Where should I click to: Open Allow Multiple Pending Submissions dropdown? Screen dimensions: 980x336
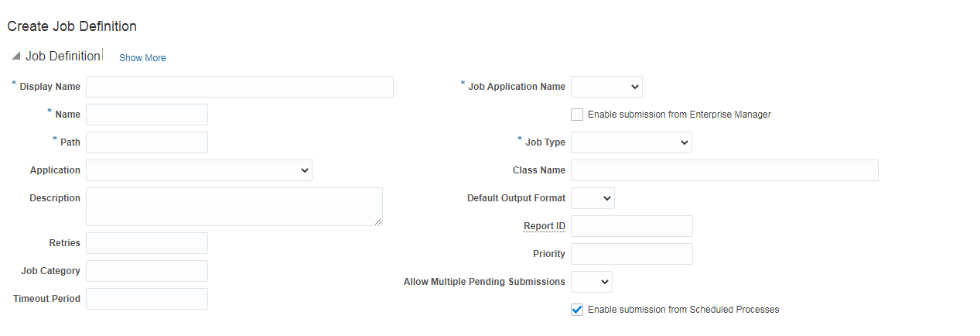pos(592,282)
